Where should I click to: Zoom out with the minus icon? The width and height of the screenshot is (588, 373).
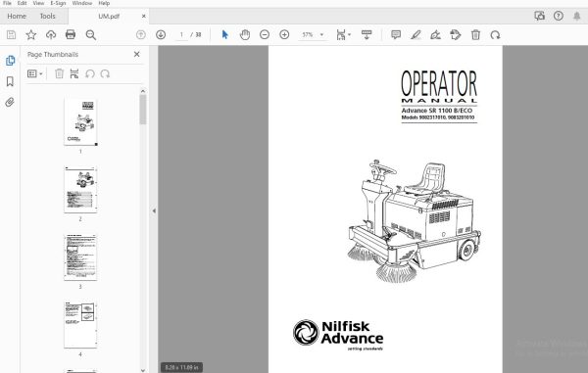pos(265,35)
